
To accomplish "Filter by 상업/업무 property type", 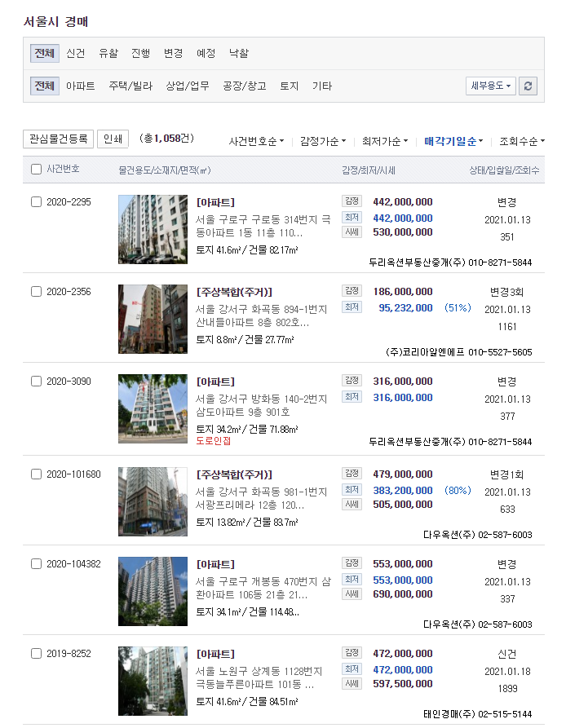I will [188, 86].
